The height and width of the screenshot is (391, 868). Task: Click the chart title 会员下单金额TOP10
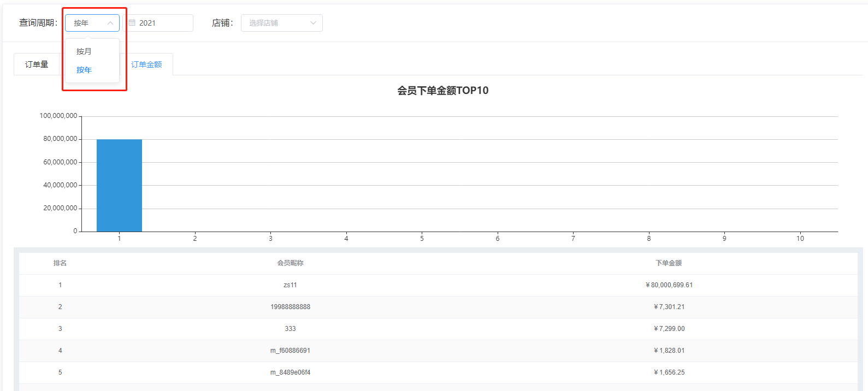pos(442,91)
